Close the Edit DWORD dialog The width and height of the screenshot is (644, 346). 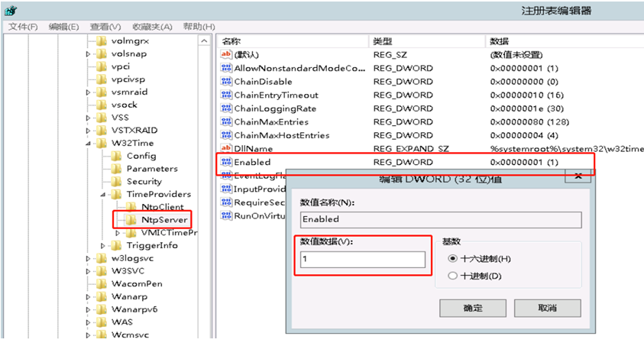pyautogui.click(x=578, y=176)
